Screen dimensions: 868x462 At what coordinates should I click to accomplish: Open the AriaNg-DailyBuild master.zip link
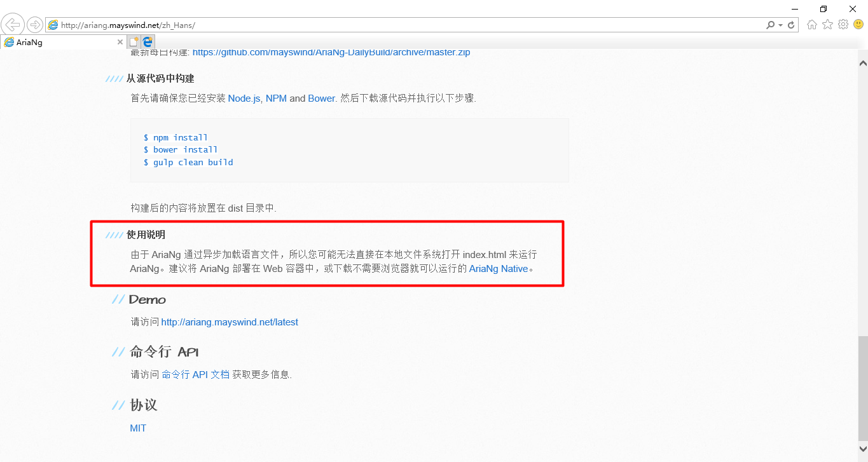(x=331, y=52)
